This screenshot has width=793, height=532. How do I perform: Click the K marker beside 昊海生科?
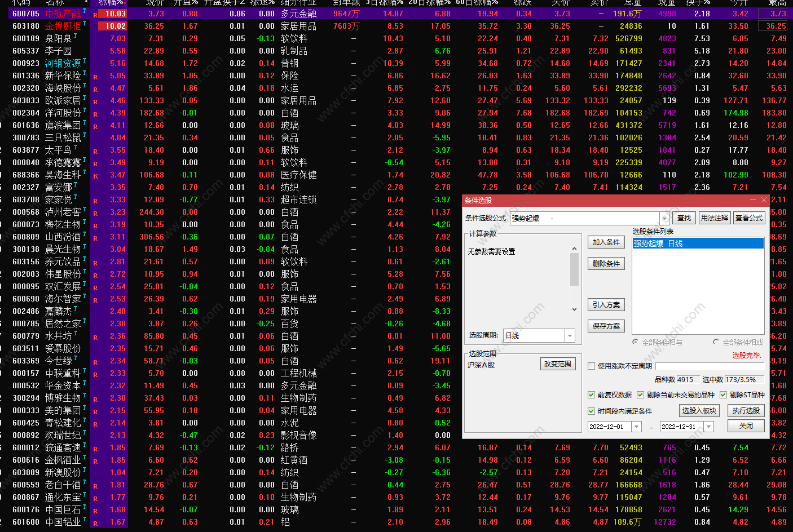95,176
